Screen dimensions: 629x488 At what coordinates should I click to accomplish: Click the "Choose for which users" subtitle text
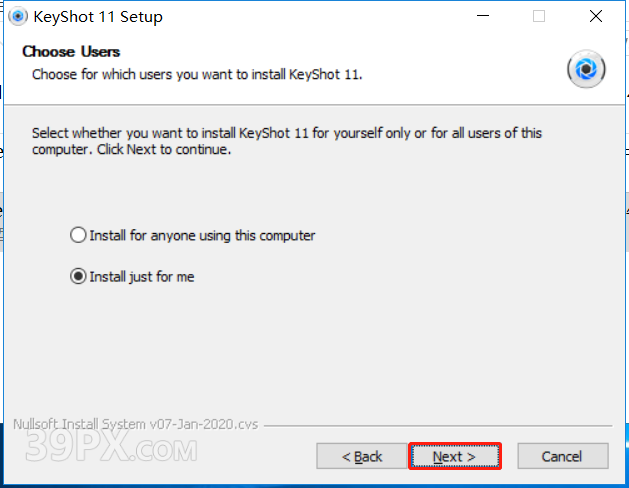pyautogui.click(x=197, y=74)
